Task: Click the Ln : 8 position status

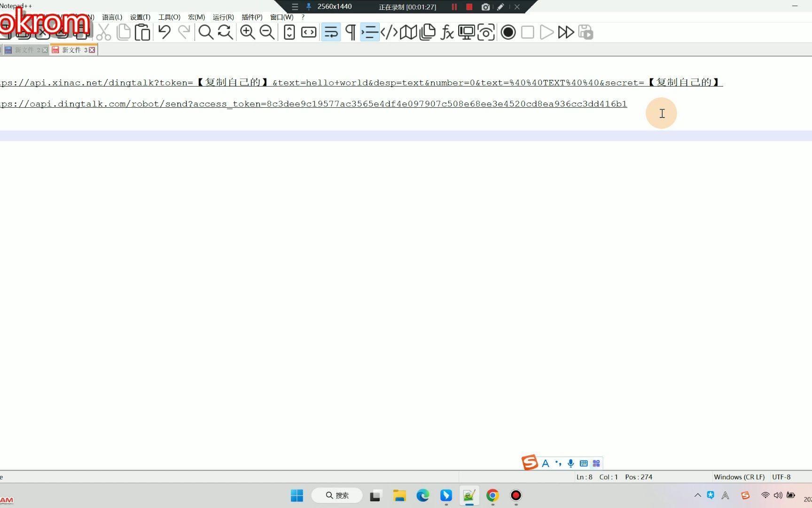Action: pyautogui.click(x=585, y=477)
